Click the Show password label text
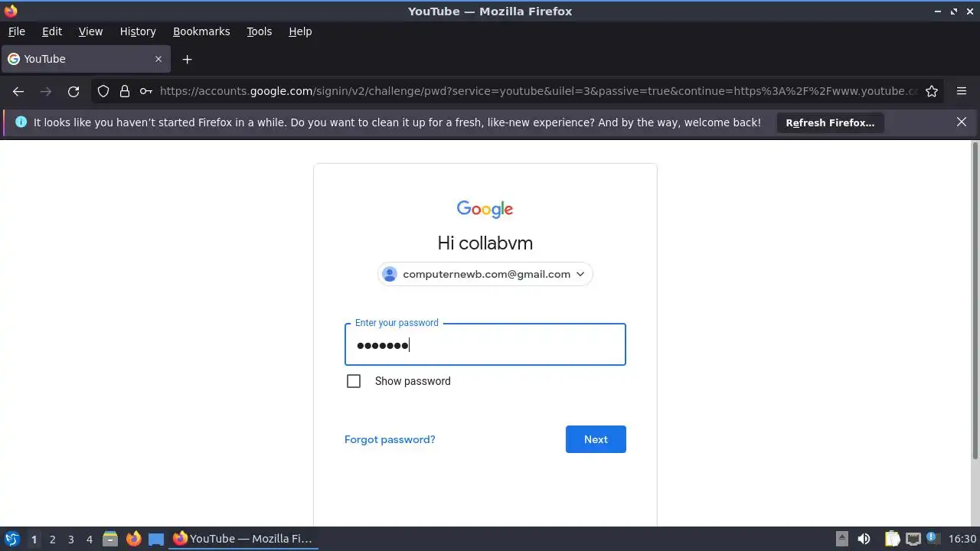 click(413, 381)
